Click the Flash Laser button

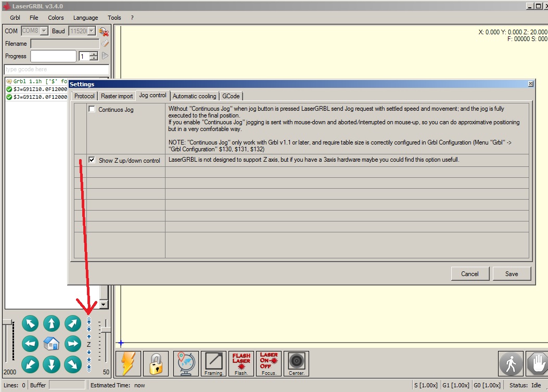241,364
